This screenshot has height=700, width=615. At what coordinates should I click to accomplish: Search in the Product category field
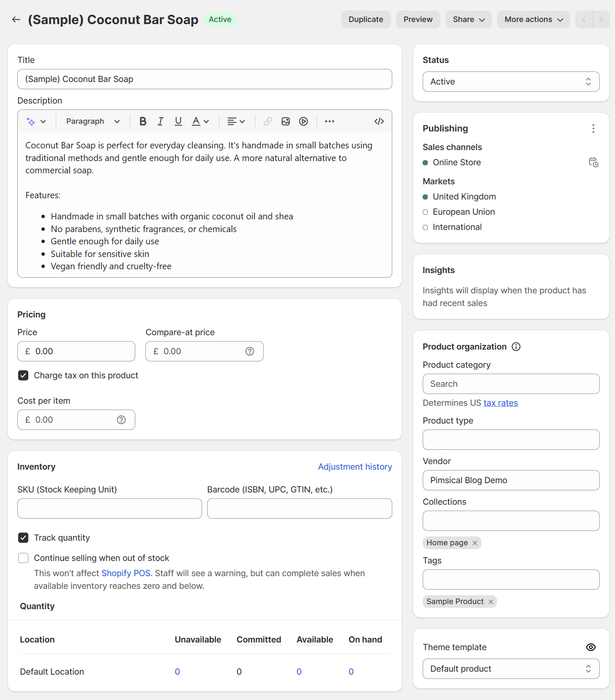(511, 384)
